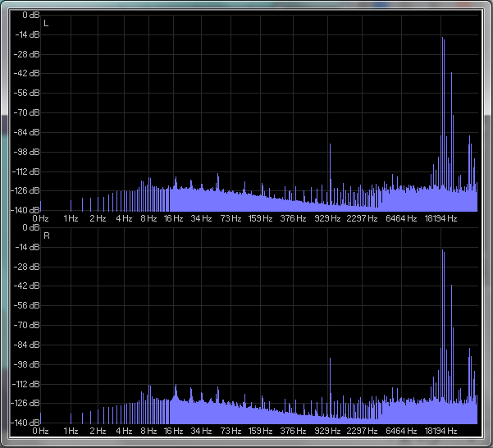This screenshot has width=493, height=448.
Task: Click 18194 Hz on the L channel axis
Action: tap(441, 218)
